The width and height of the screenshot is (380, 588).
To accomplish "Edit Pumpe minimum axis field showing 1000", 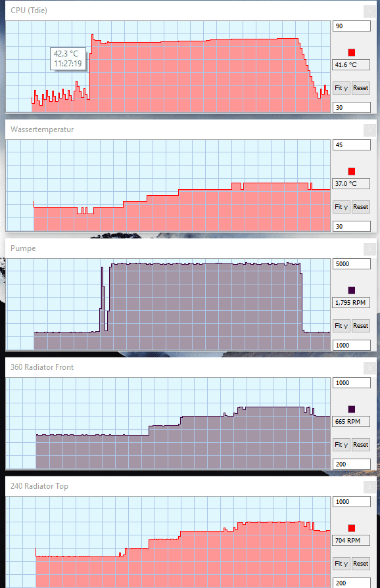I will 352,346.
